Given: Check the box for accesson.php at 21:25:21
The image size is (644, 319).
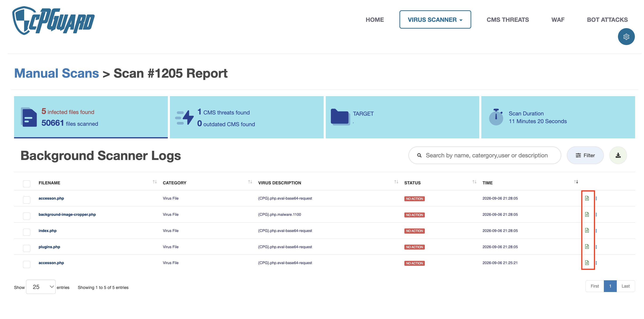Looking at the screenshot, I should click(x=27, y=264).
